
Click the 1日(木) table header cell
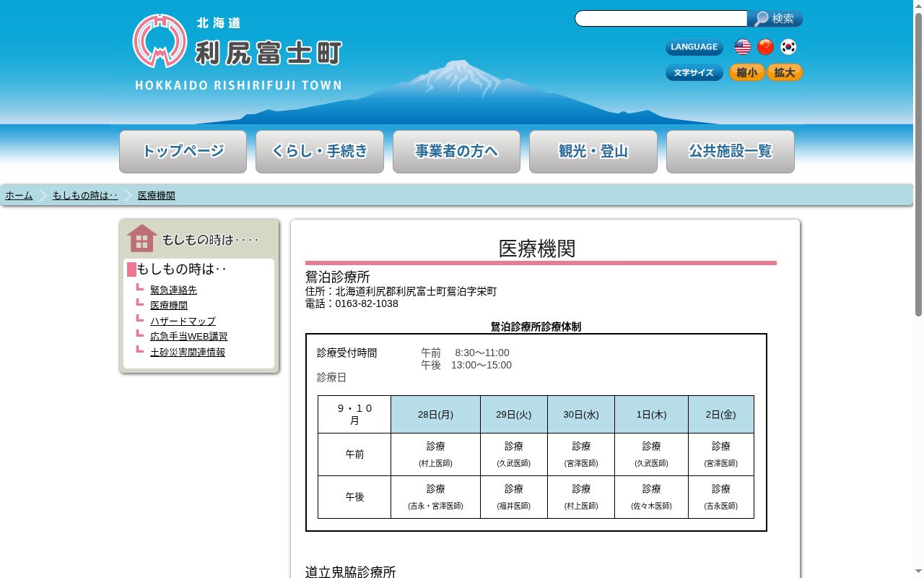coord(651,415)
